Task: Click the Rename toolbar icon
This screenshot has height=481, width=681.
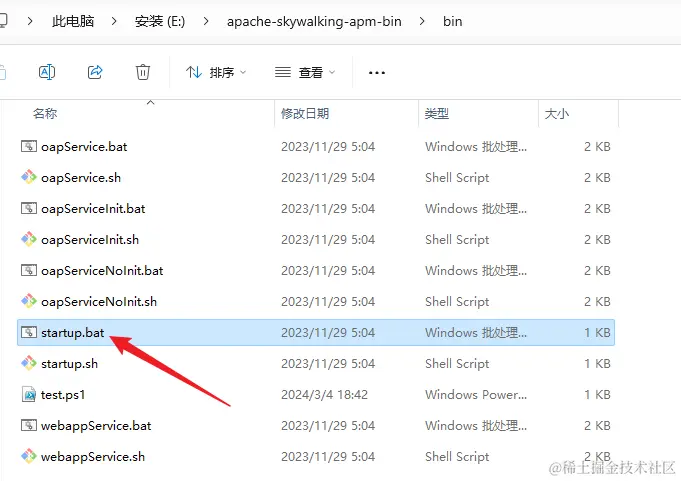Action: [47, 72]
